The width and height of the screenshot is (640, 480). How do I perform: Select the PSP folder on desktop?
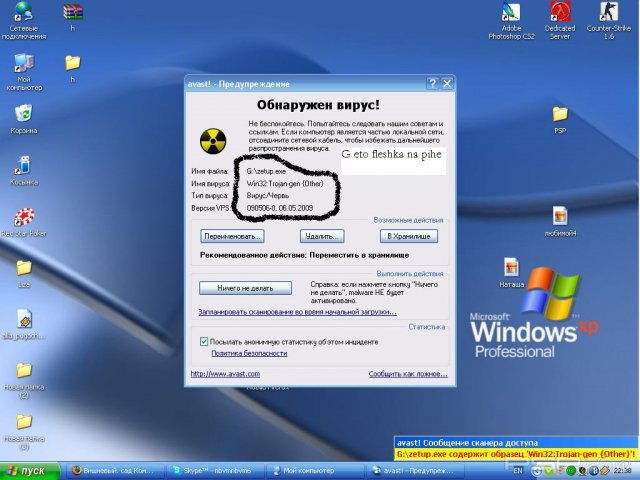(x=560, y=114)
